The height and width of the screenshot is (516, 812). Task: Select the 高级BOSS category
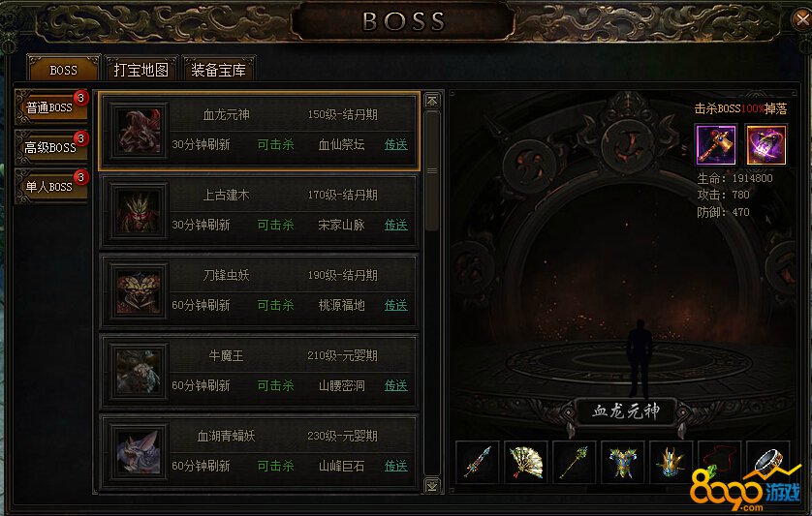click(50, 147)
